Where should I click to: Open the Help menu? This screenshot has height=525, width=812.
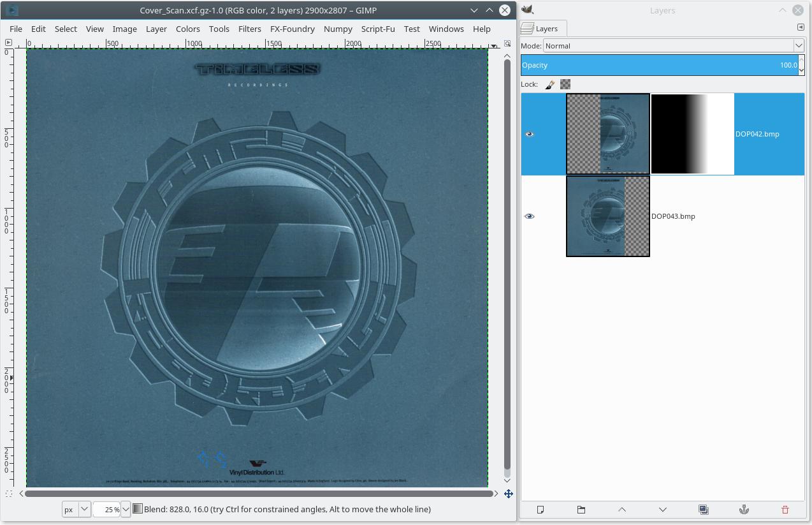click(481, 29)
